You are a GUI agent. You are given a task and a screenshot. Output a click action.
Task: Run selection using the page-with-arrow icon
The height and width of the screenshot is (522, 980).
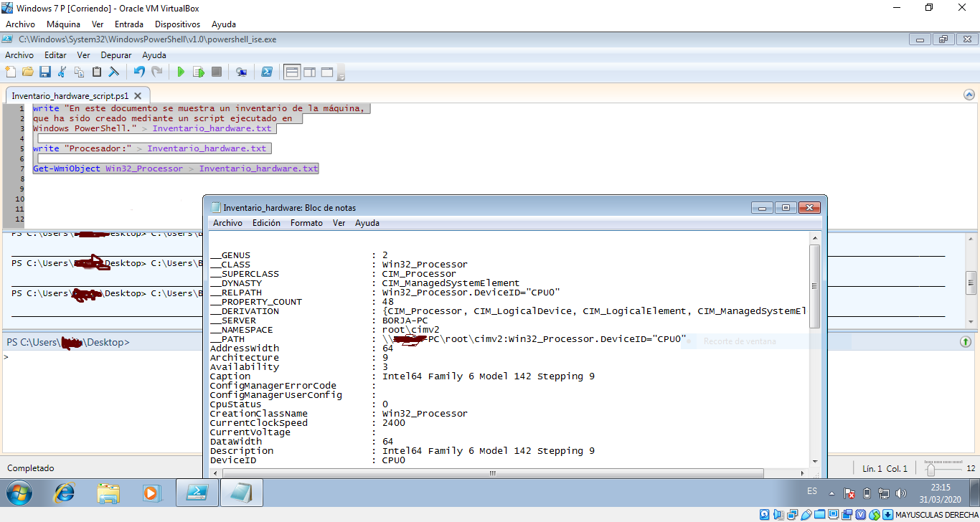[199, 72]
